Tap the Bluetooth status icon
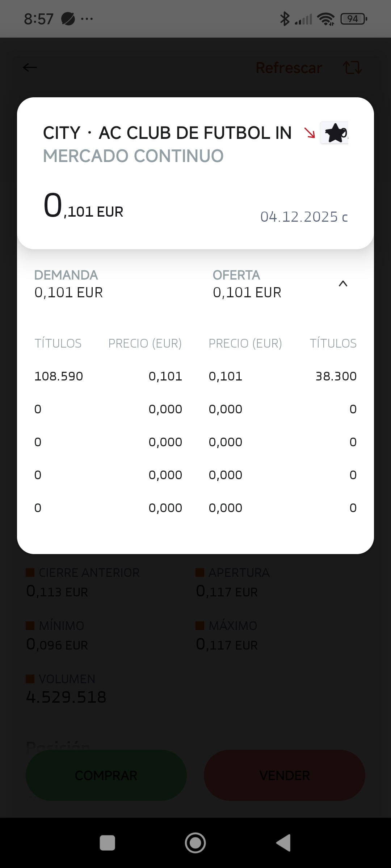391x868 pixels. [x=285, y=19]
